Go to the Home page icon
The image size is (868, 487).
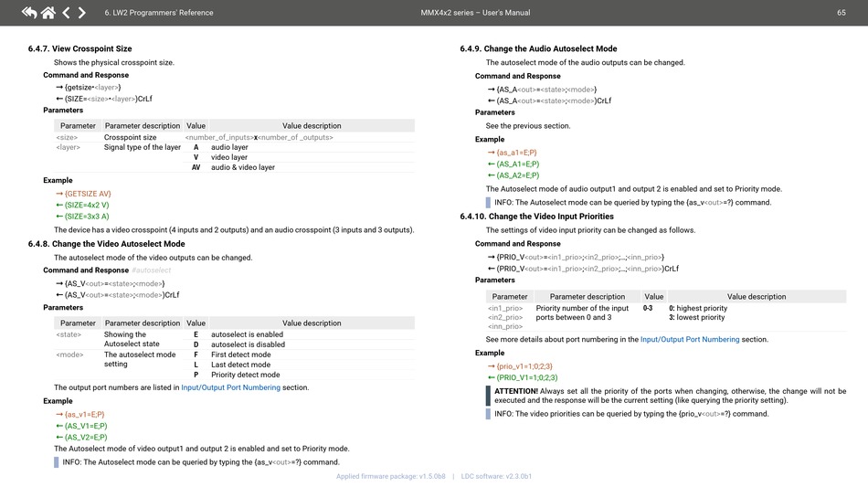tap(48, 13)
